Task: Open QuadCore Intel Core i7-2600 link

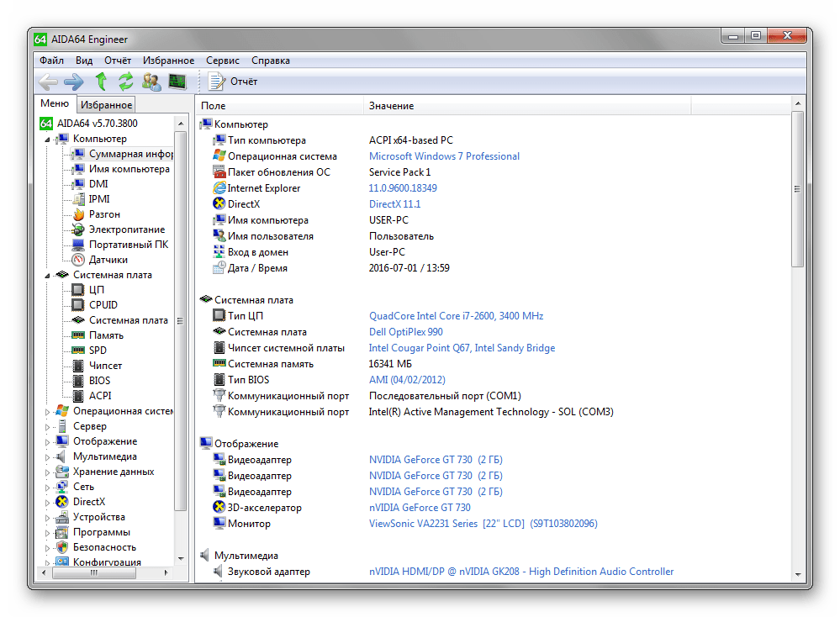Action: [456, 316]
